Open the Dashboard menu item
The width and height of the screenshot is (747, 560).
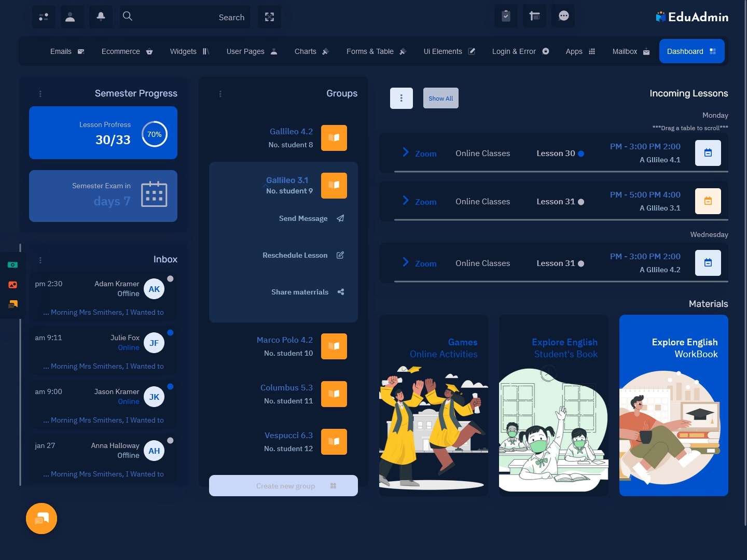(x=692, y=51)
